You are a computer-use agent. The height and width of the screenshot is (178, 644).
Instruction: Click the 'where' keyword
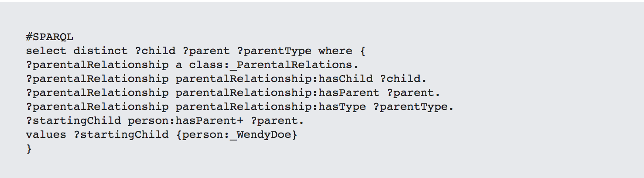tap(335, 51)
